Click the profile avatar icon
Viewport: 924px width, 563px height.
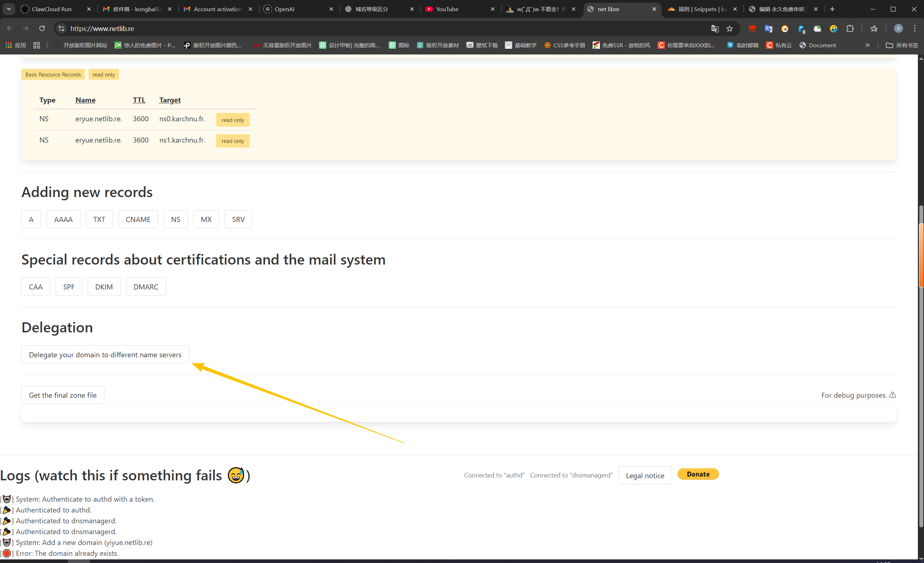(x=898, y=29)
